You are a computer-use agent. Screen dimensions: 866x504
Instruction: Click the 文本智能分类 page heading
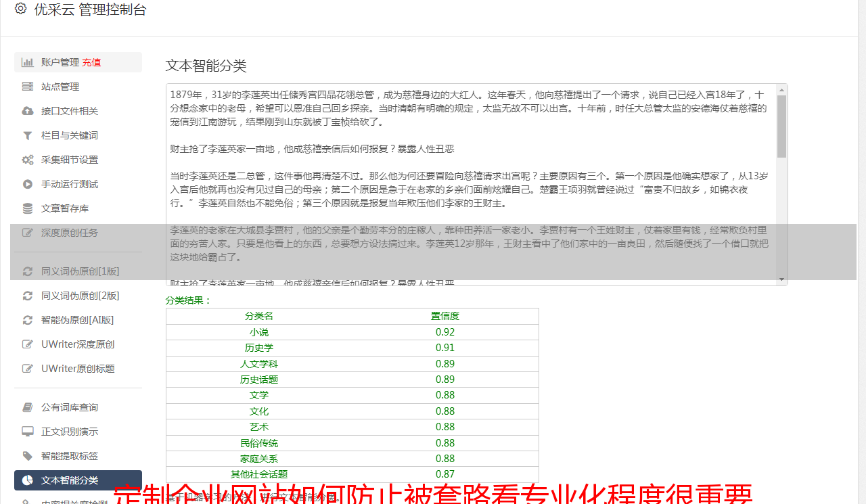(x=206, y=66)
